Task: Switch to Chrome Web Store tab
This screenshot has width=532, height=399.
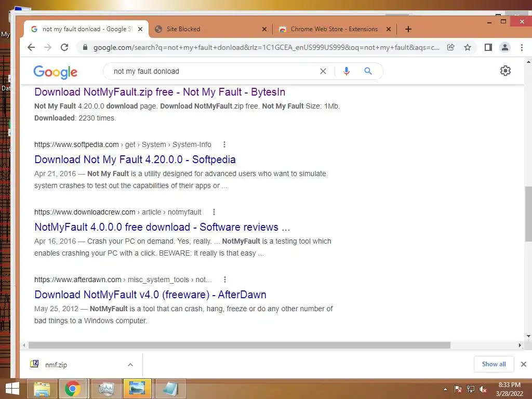Action: coord(334,29)
